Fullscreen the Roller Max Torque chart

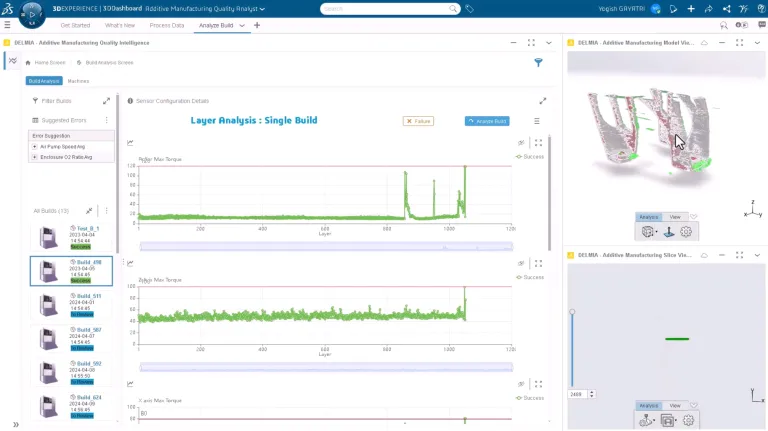coord(538,143)
